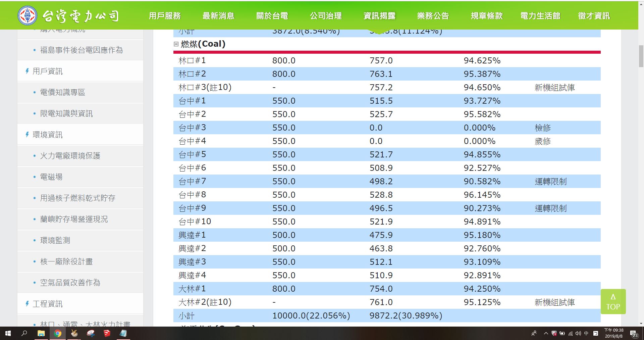Show hidden system tray icons
The image size is (644, 340).
coord(546,333)
